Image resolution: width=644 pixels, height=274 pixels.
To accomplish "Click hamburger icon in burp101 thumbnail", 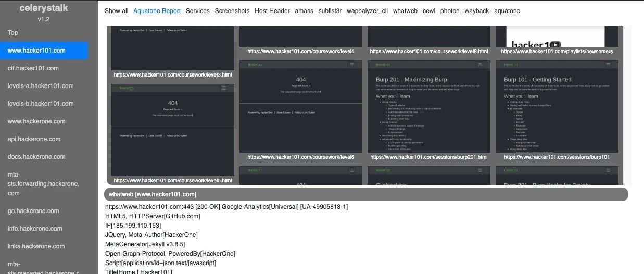I will point(608,64).
